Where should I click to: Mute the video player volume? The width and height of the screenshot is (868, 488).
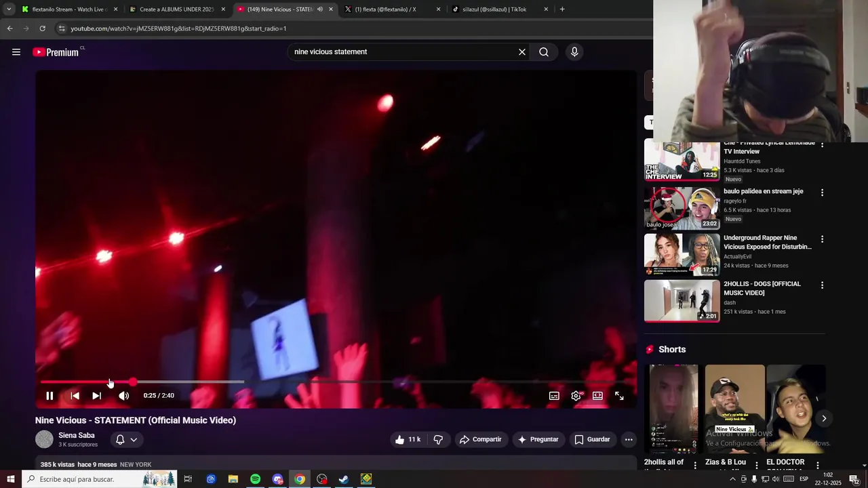pyautogui.click(x=123, y=396)
